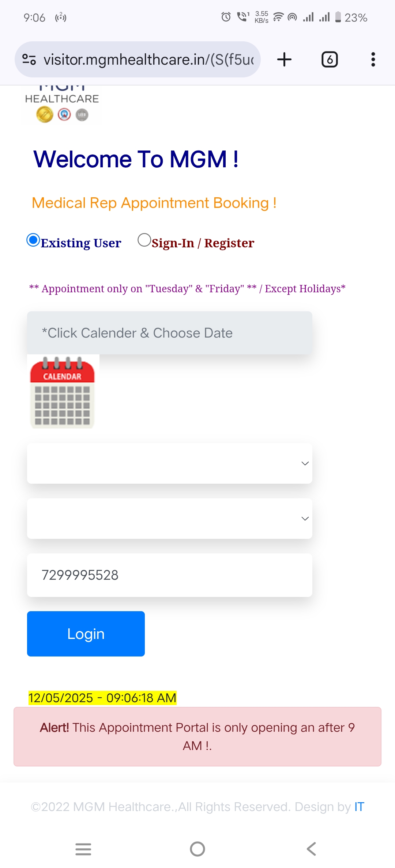Click the Choose Date input field
Image resolution: width=395 pixels, height=868 pixels.
coord(170,333)
